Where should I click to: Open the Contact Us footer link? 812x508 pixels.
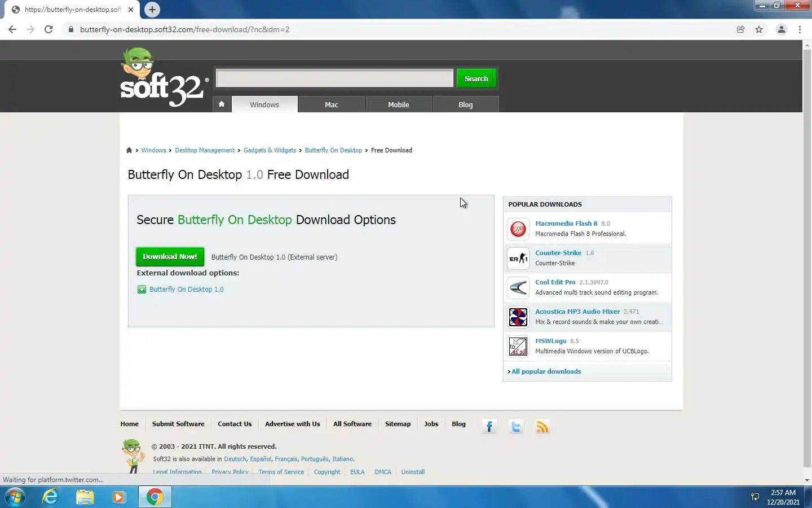click(x=235, y=424)
